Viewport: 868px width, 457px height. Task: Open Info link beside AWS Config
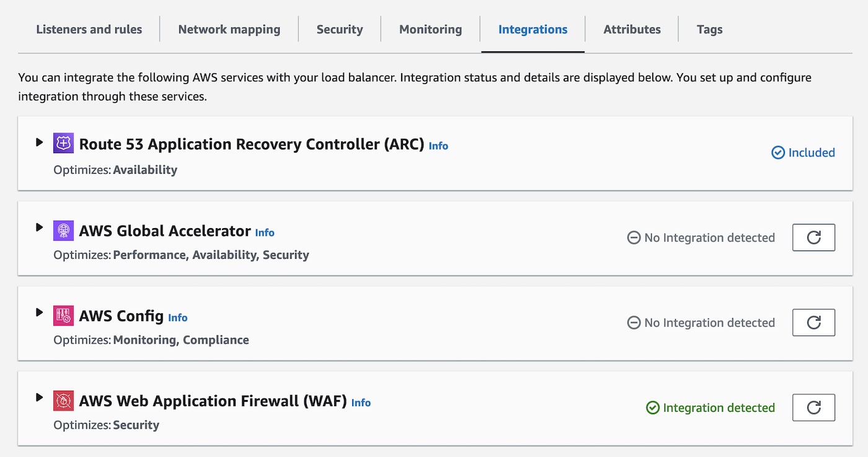177,317
